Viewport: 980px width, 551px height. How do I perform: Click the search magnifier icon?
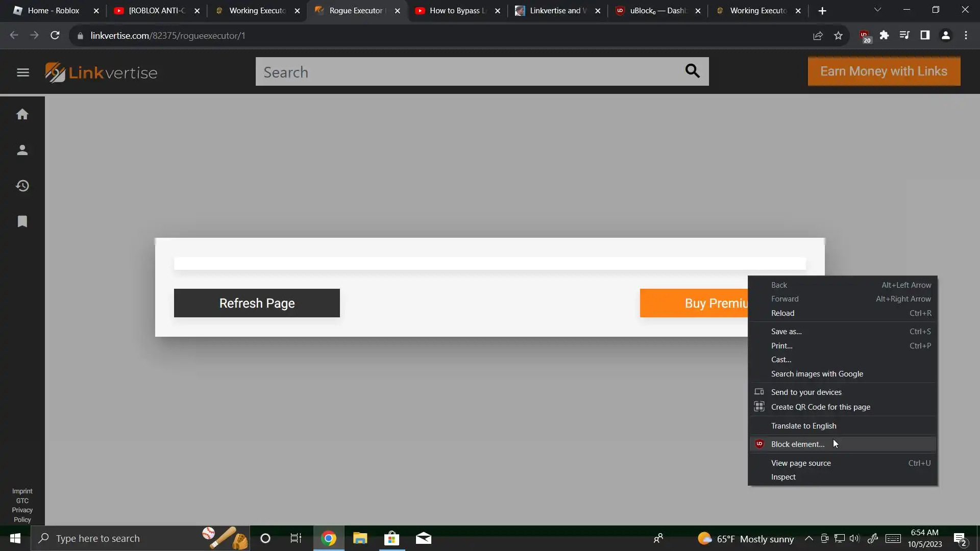tap(692, 71)
